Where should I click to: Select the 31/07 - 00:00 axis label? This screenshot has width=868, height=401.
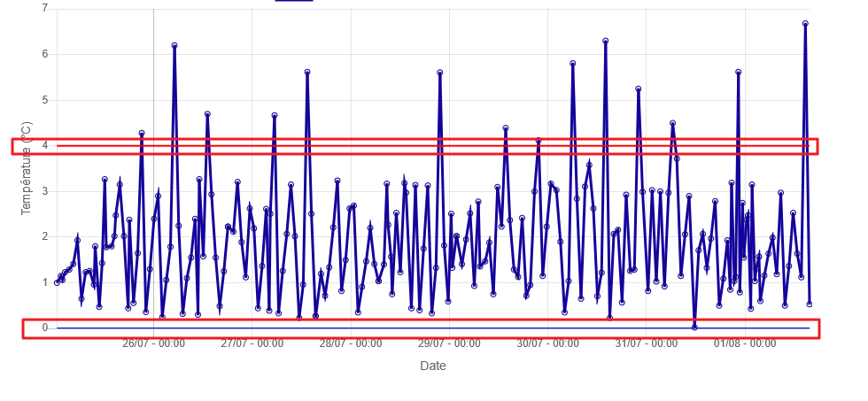pos(647,343)
